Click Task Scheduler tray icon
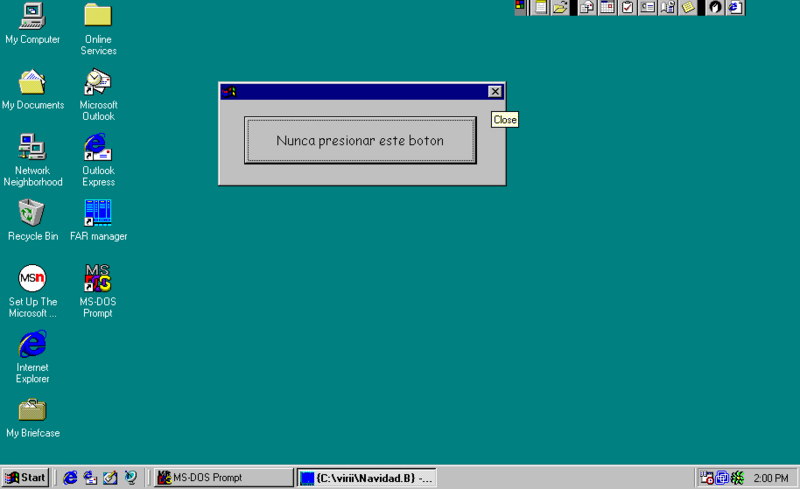The image size is (800, 489). pyautogui.click(x=707, y=478)
